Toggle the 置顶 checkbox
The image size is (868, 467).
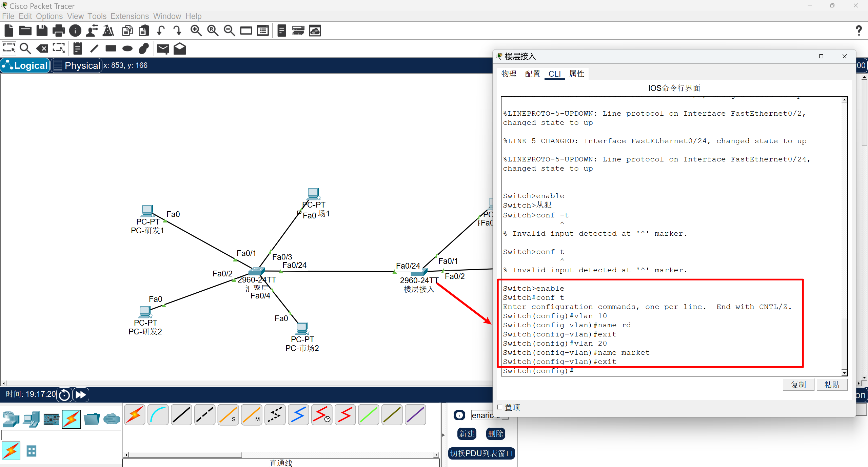click(x=499, y=407)
